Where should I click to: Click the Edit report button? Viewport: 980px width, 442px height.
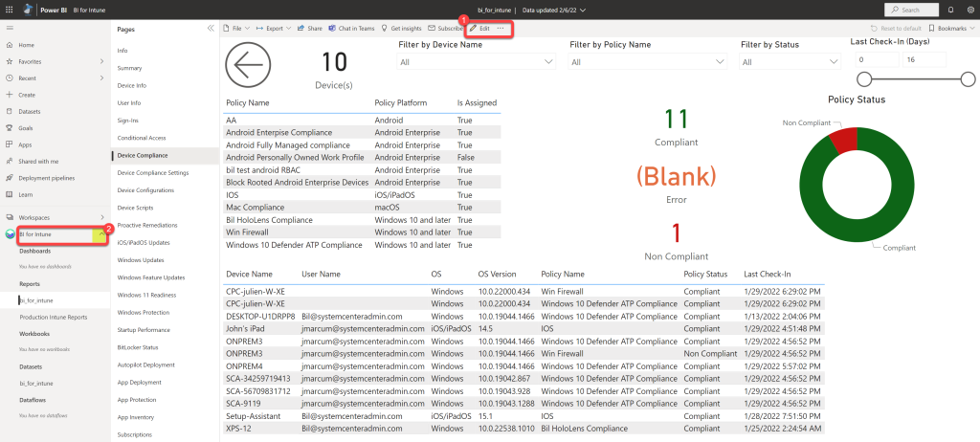tap(480, 29)
